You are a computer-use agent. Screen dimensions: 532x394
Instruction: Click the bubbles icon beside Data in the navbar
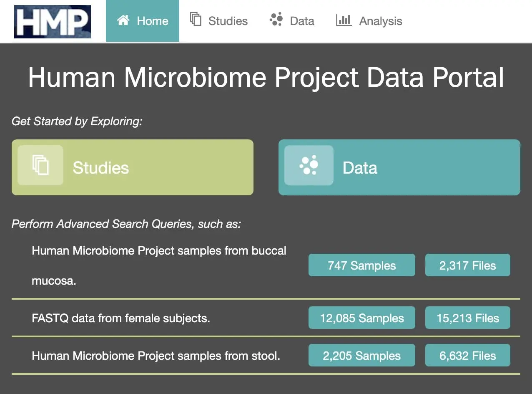coord(276,19)
